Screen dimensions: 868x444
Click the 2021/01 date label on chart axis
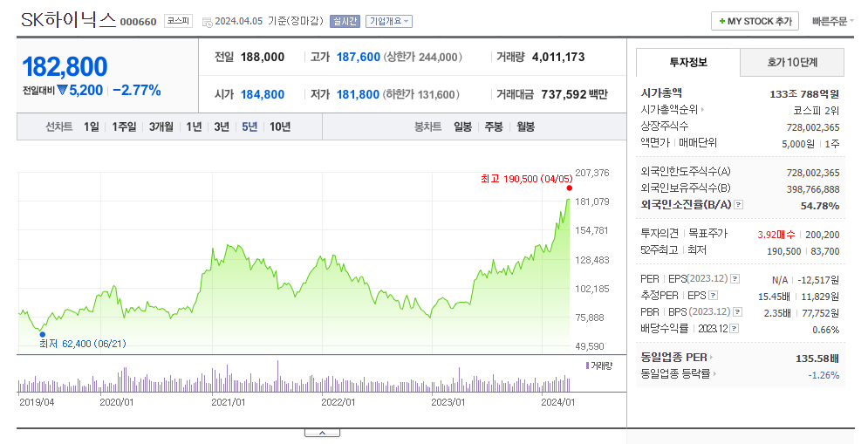(228, 402)
